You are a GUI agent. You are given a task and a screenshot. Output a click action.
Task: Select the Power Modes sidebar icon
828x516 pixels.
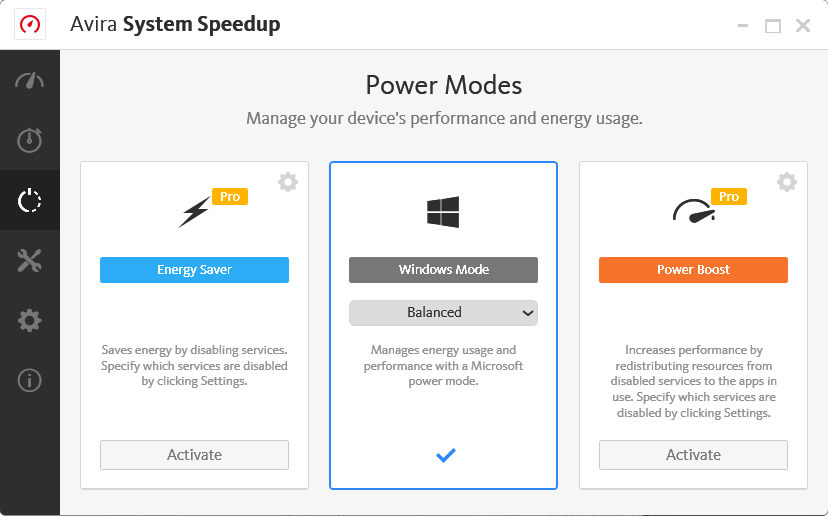[x=30, y=201]
